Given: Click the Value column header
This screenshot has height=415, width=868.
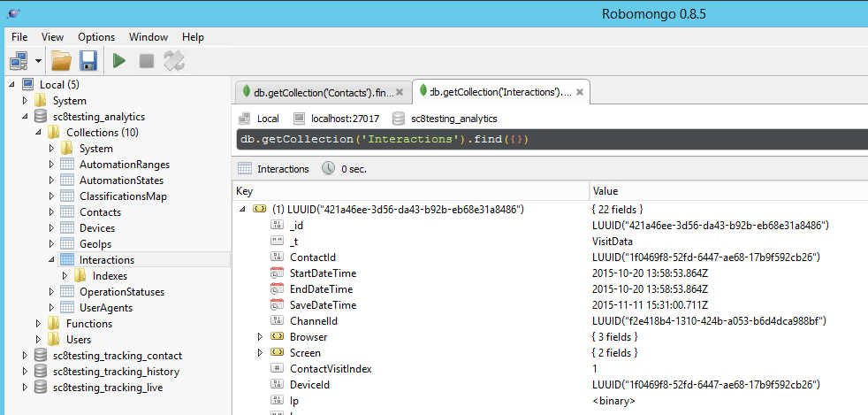Looking at the screenshot, I should coord(728,191).
